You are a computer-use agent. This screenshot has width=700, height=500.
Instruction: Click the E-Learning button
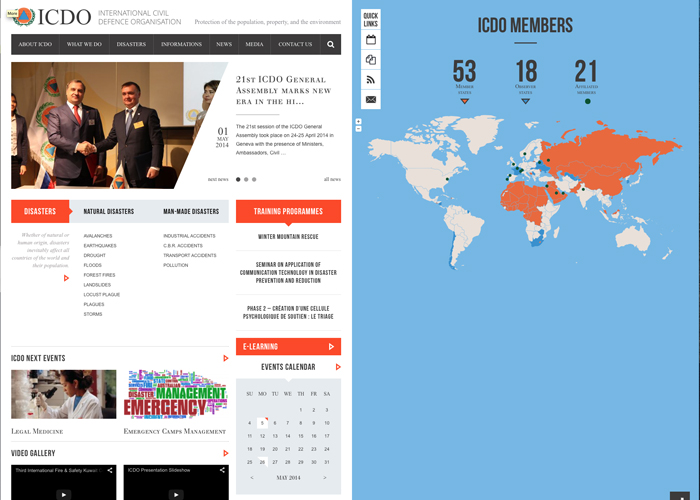point(288,346)
